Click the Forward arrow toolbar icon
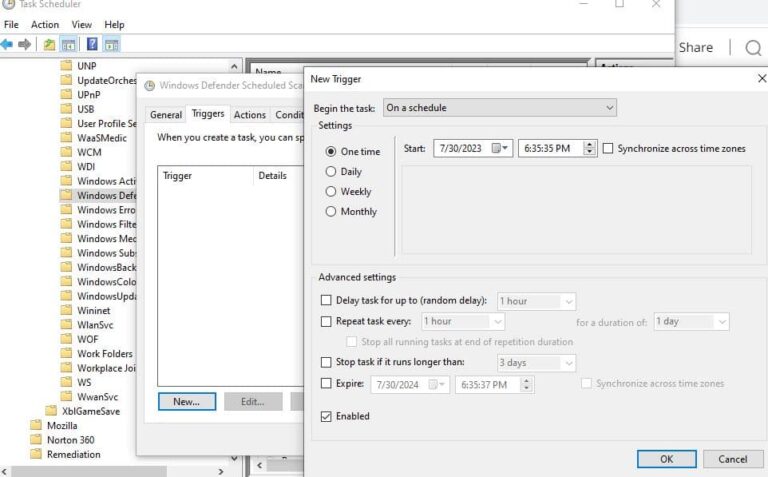This screenshot has height=477, width=768. click(x=24, y=44)
